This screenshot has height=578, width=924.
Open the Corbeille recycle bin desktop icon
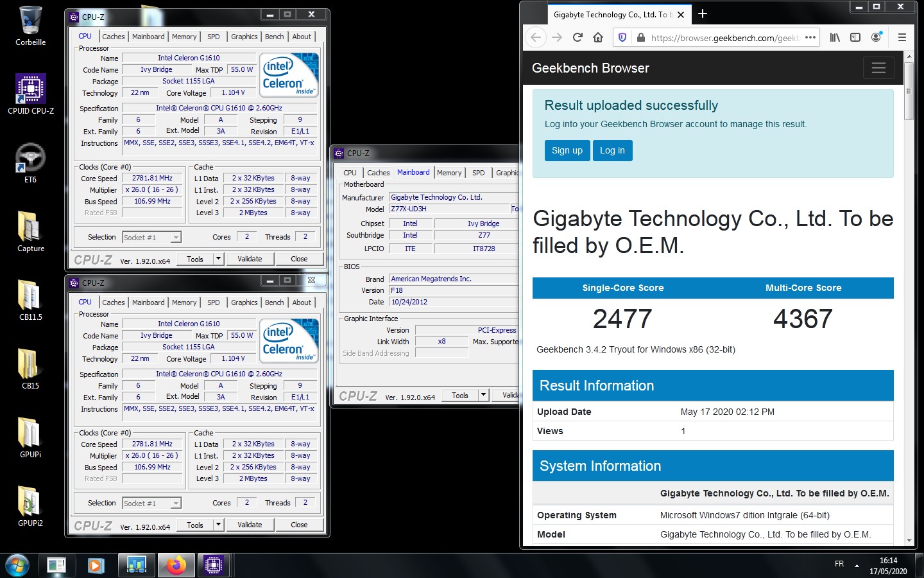[x=30, y=26]
